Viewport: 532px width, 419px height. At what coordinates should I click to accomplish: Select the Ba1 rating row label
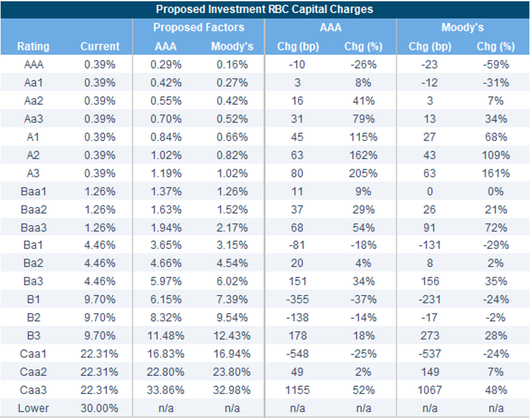(x=33, y=246)
